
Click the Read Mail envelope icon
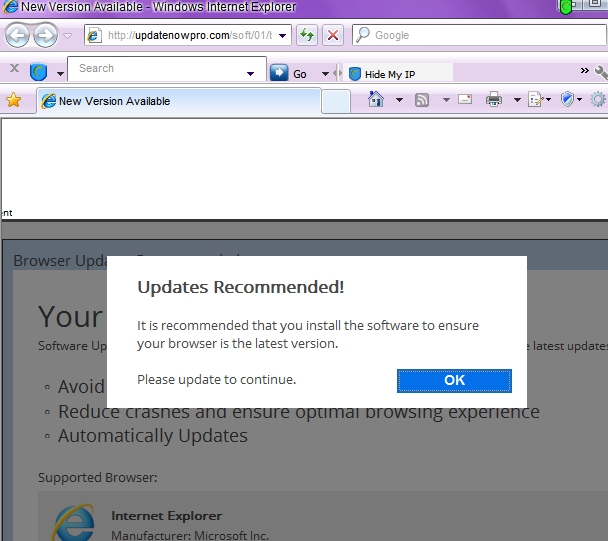465,100
